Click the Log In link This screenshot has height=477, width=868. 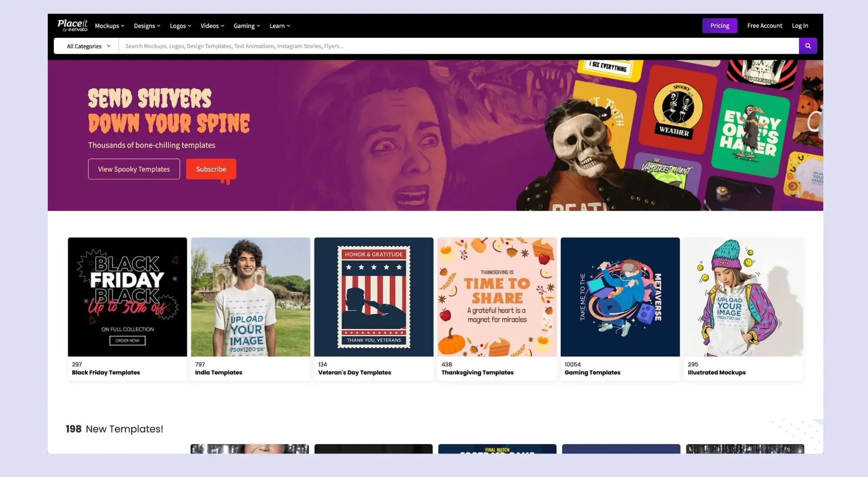799,26
